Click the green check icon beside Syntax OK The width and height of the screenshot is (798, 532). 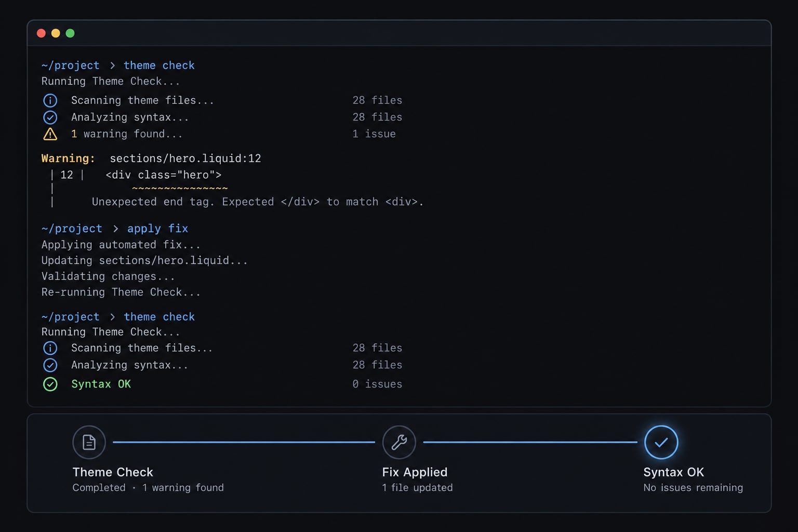(x=50, y=384)
